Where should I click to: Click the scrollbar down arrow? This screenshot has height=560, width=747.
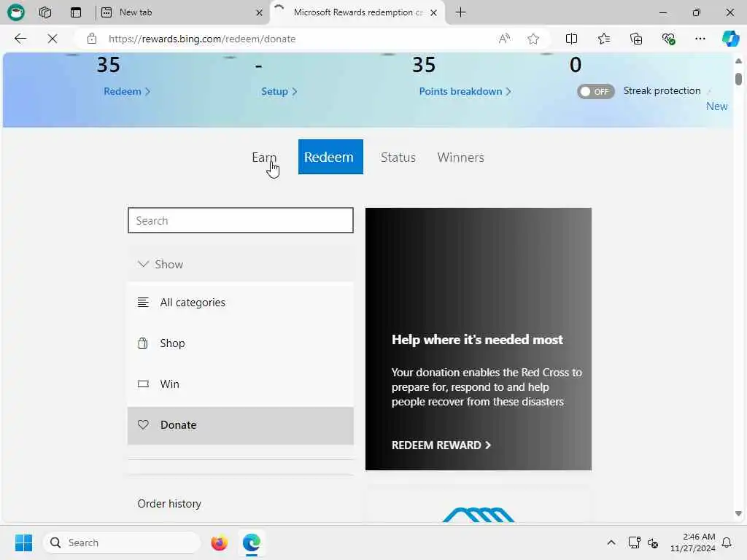pyautogui.click(x=738, y=514)
